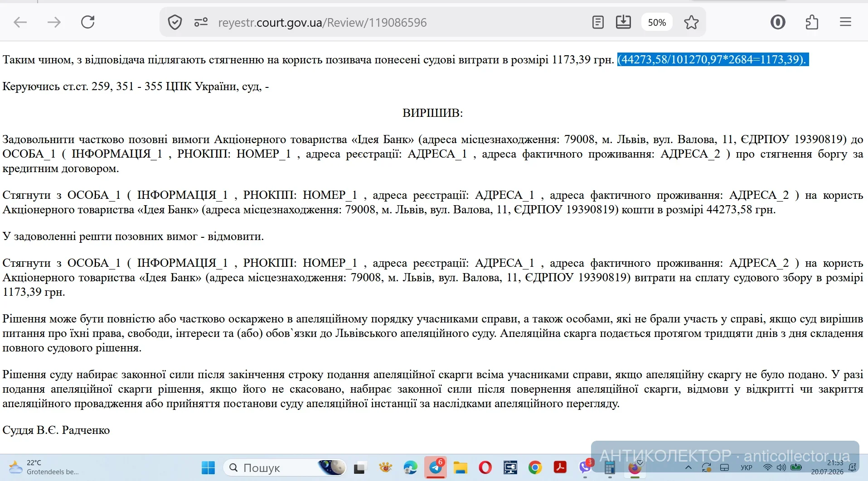Viewport: 868px width, 481px height.
Task: Go forward to the next page
Action: coord(54,22)
